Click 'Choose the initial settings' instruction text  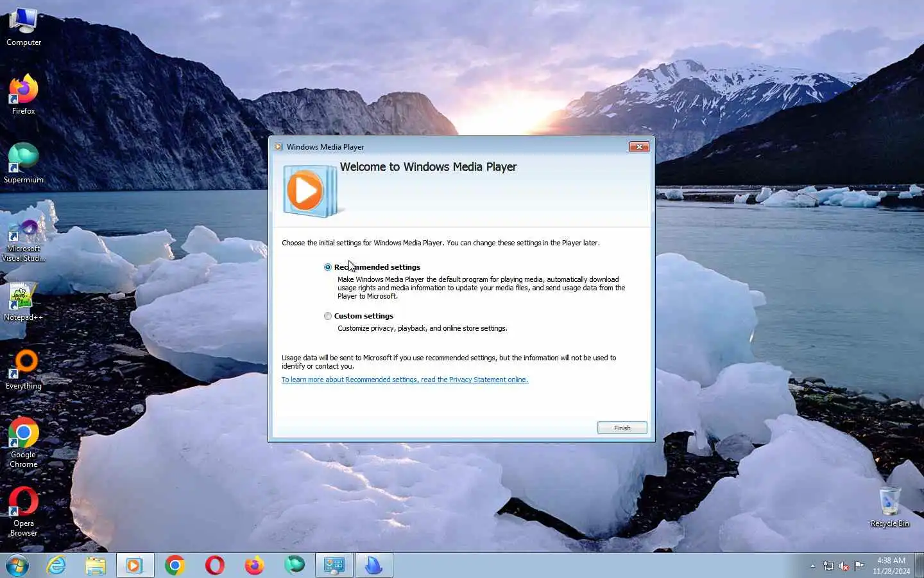click(x=441, y=243)
